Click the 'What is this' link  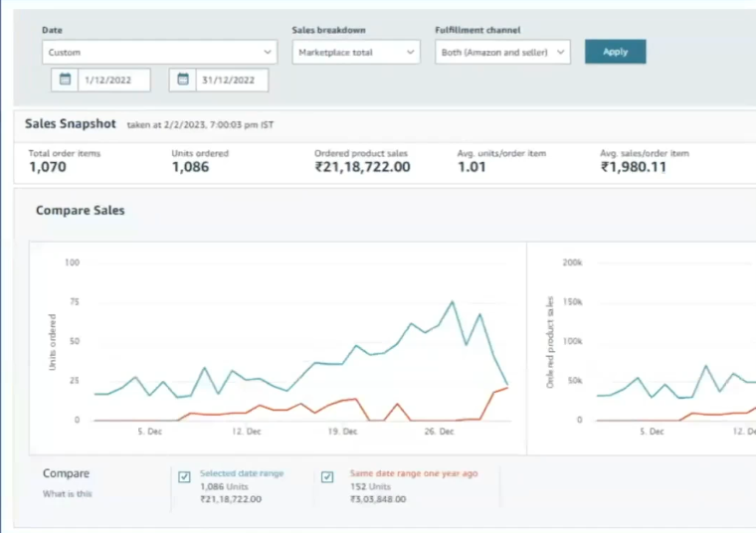pos(67,494)
